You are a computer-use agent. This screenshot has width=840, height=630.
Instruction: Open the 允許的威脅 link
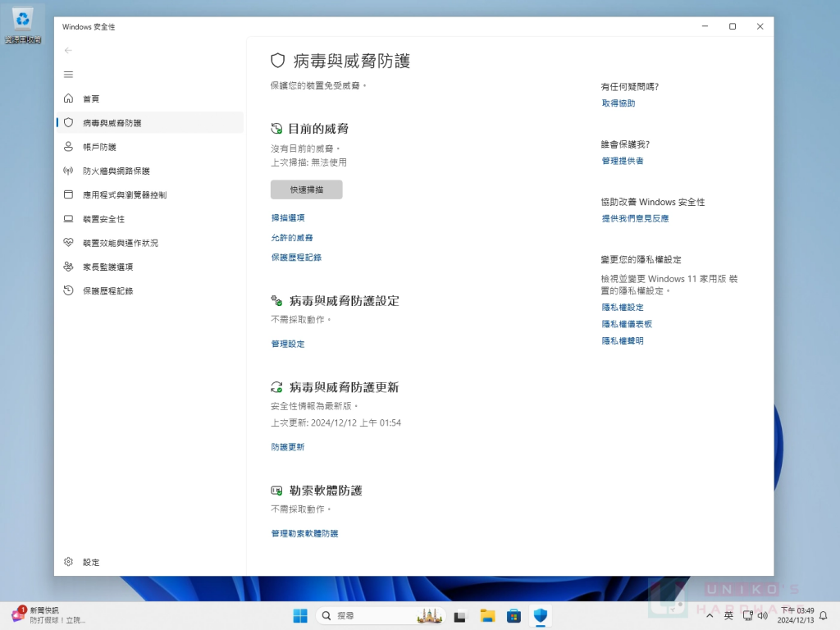(292, 237)
